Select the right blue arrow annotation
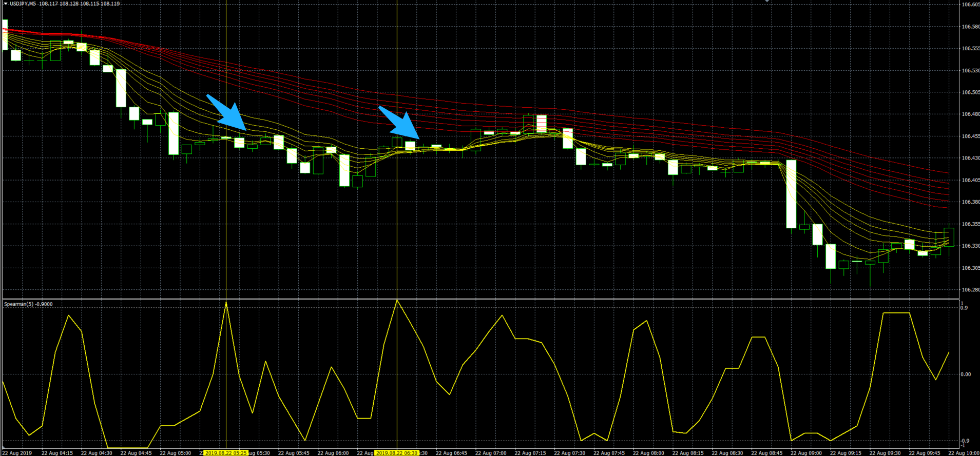This screenshot has width=980, height=456. [x=399, y=124]
